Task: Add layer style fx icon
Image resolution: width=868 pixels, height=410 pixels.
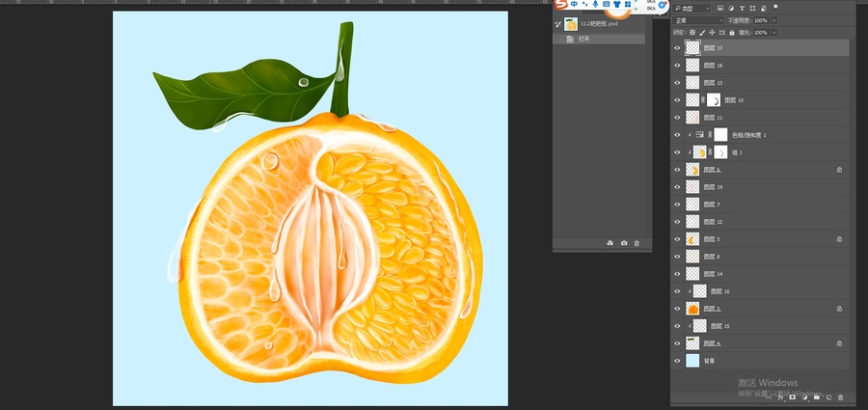Action: (x=781, y=397)
